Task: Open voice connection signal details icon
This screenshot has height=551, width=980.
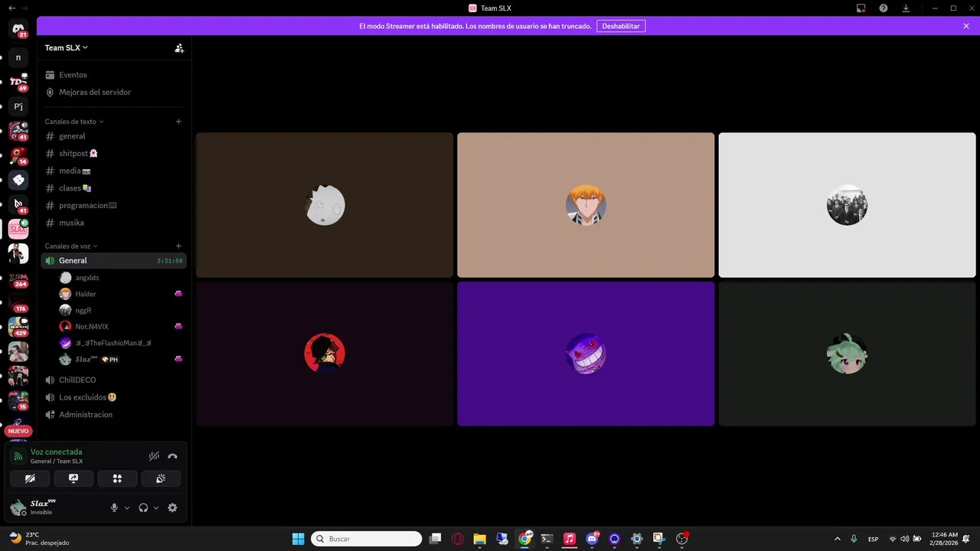Action: (18, 456)
